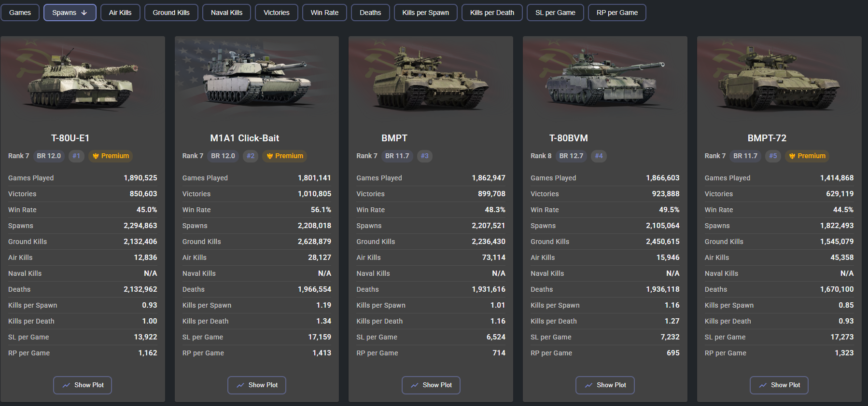Click the BR 11.7 badge on BMPT-72
The width and height of the screenshot is (868, 406).
(x=745, y=156)
